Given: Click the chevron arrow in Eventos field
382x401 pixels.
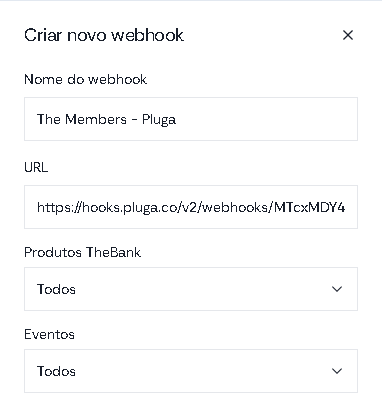Looking at the screenshot, I should pyautogui.click(x=337, y=371).
